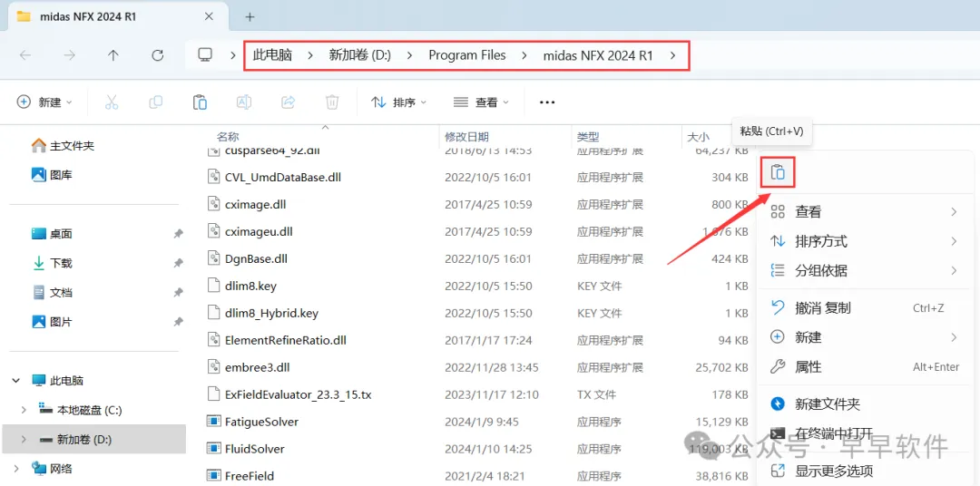The width and height of the screenshot is (980, 486).
Task: Click the cximage.dll file icon
Action: click(214, 204)
